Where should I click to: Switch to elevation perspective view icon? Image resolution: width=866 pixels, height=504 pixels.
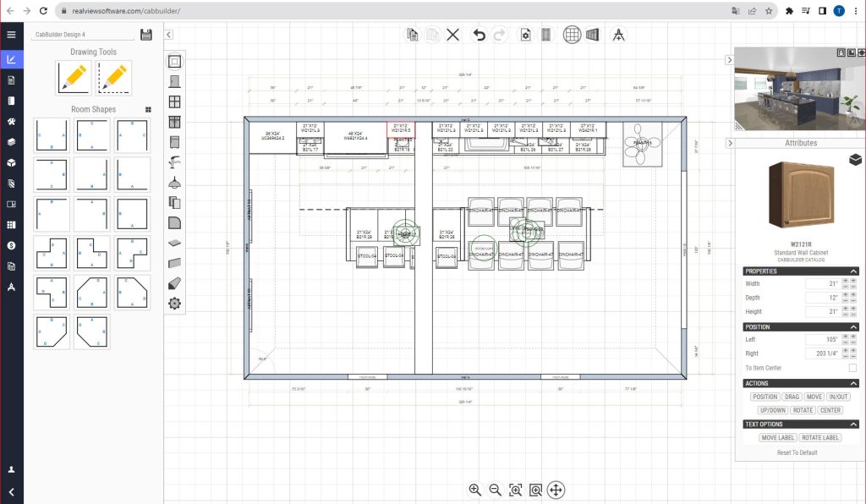click(592, 35)
